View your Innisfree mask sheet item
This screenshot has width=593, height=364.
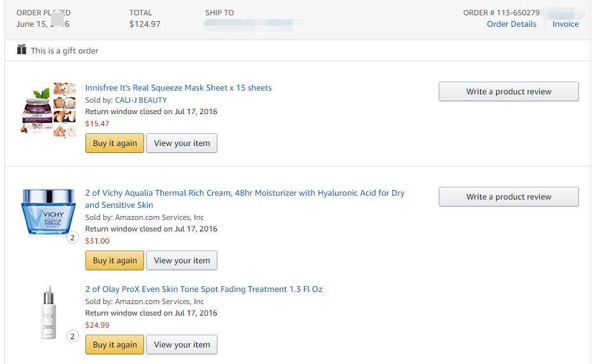pos(182,143)
